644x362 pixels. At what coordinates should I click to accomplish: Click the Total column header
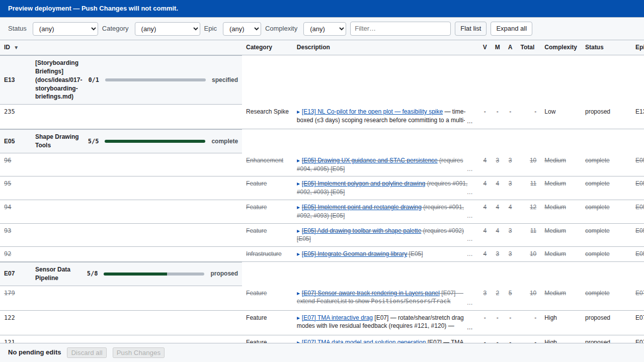[527, 47]
